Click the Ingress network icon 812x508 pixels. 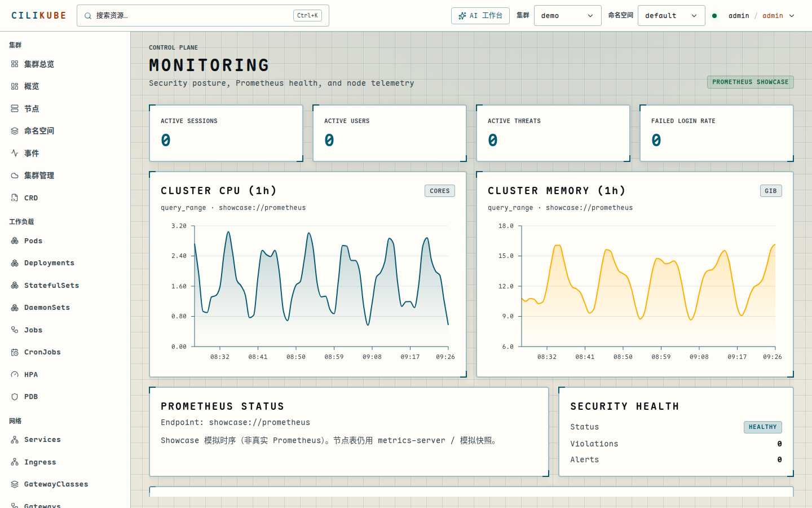(x=15, y=462)
